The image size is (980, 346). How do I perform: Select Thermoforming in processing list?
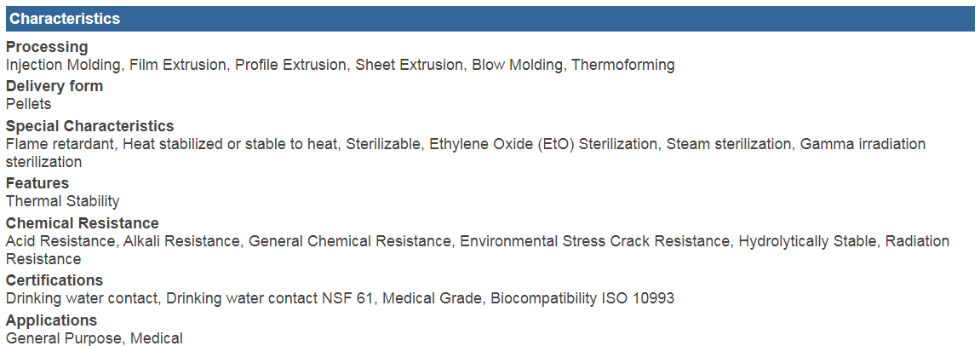tap(623, 65)
